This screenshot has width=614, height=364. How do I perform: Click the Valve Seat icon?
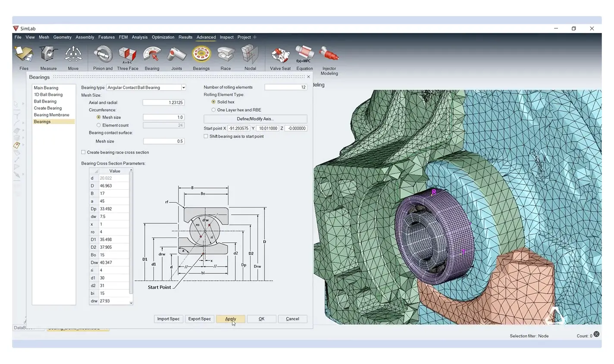pos(280,55)
